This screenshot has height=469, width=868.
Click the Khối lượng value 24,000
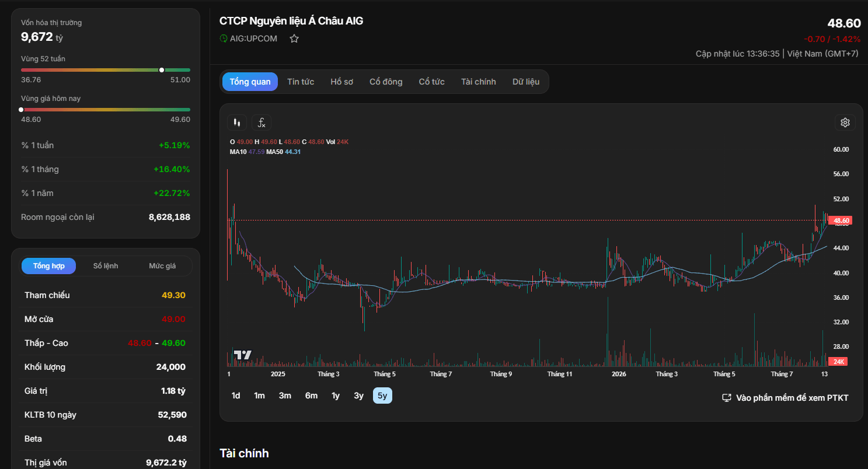(x=171, y=367)
